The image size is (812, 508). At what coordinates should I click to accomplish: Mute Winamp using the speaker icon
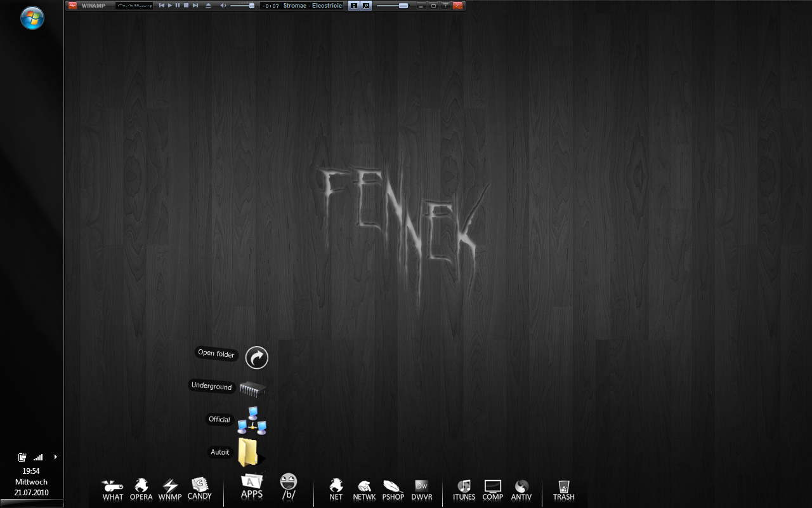coord(223,6)
